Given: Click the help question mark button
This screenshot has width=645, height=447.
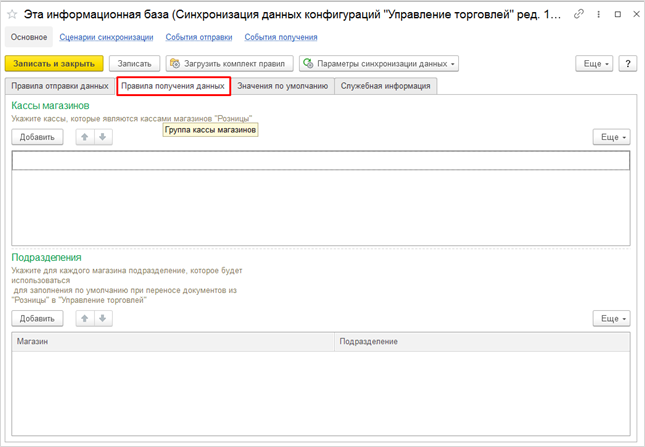Looking at the screenshot, I should coord(629,63).
